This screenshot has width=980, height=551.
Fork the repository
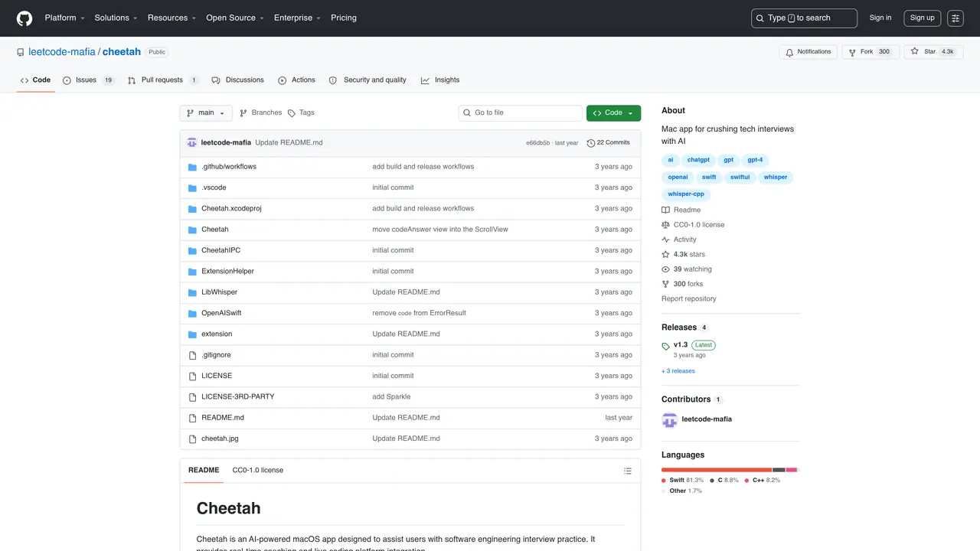[x=871, y=52]
